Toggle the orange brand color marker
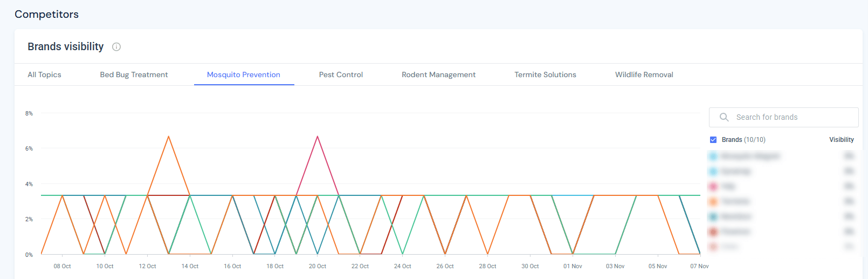The width and height of the screenshot is (868, 279). click(713, 201)
